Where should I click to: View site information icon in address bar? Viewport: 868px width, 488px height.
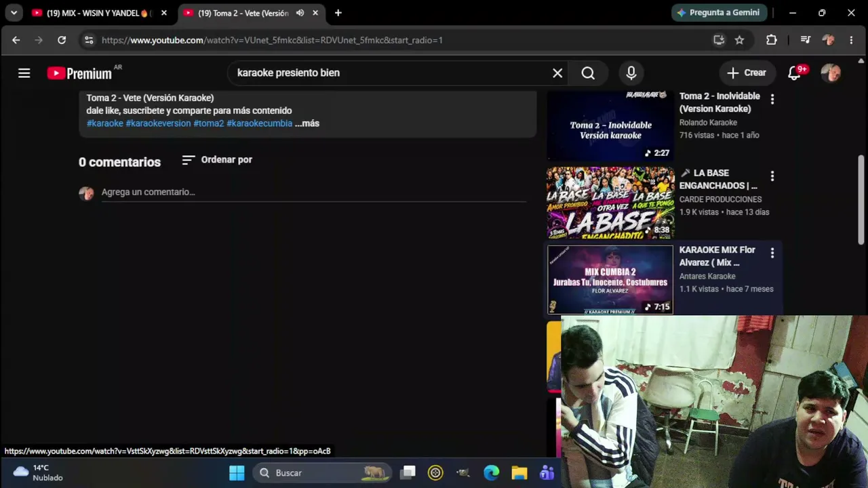[89, 40]
